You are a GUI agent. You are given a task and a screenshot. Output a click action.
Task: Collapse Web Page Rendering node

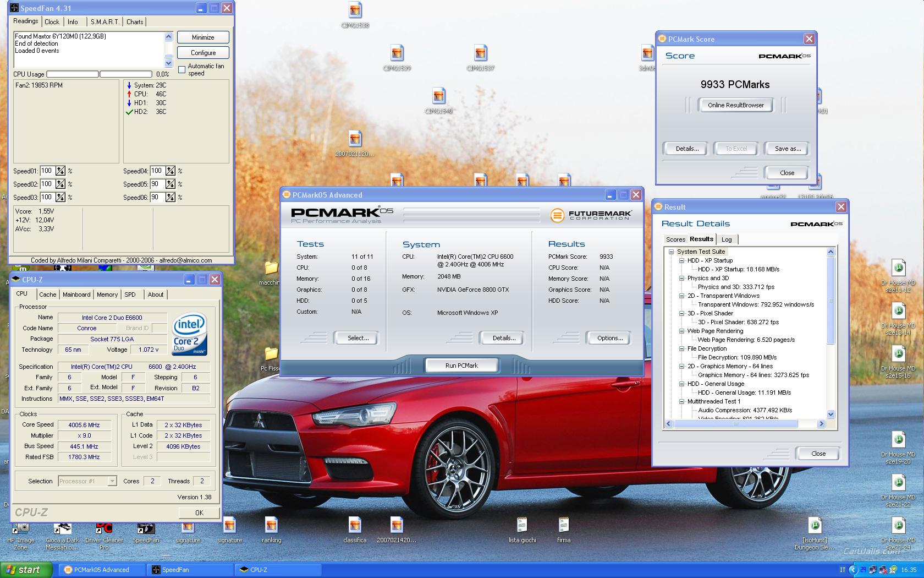(x=682, y=331)
